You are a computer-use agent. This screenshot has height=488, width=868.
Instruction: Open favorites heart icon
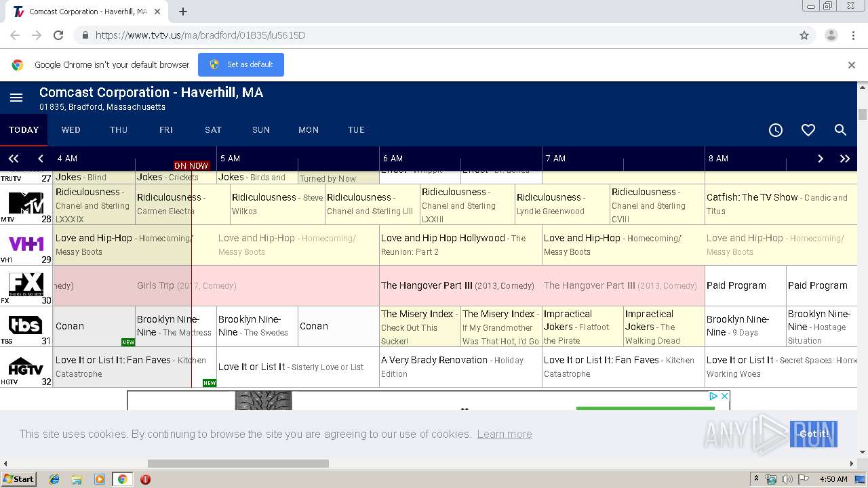[808, 130]
